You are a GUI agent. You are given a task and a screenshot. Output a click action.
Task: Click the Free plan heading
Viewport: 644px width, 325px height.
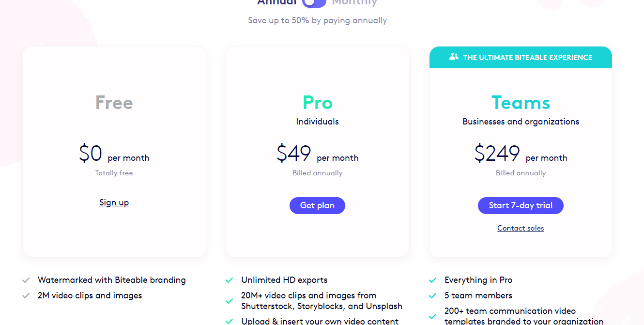click(x=114, y=103)
